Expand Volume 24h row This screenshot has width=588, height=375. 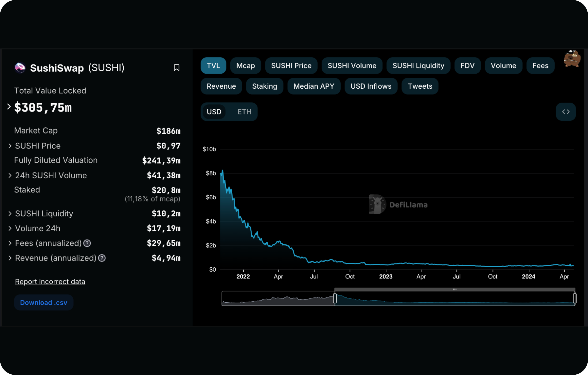click(10, 228)
